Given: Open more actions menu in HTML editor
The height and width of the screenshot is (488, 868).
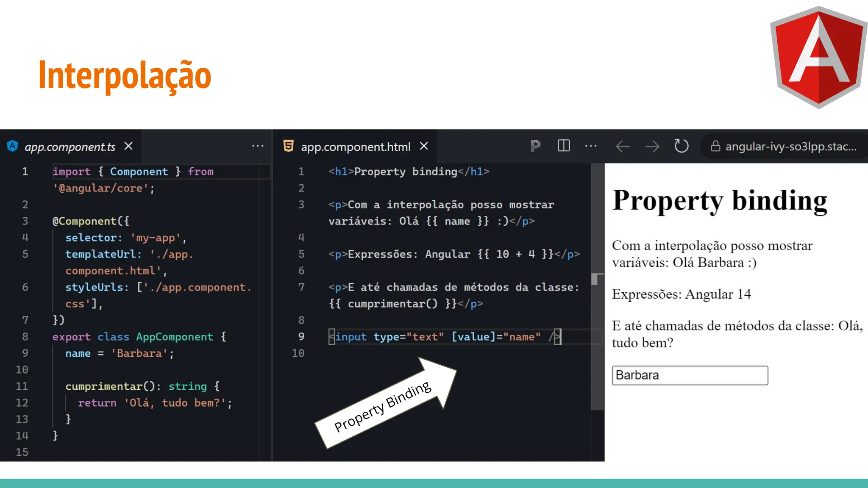Looking at the screenshot, I should click(591, 146).
